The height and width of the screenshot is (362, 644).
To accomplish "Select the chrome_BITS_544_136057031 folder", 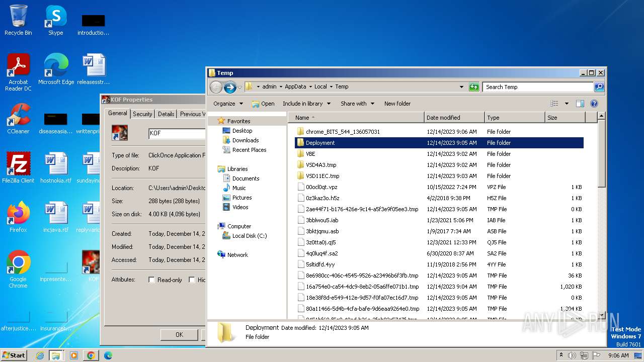I will pos(439,132).
